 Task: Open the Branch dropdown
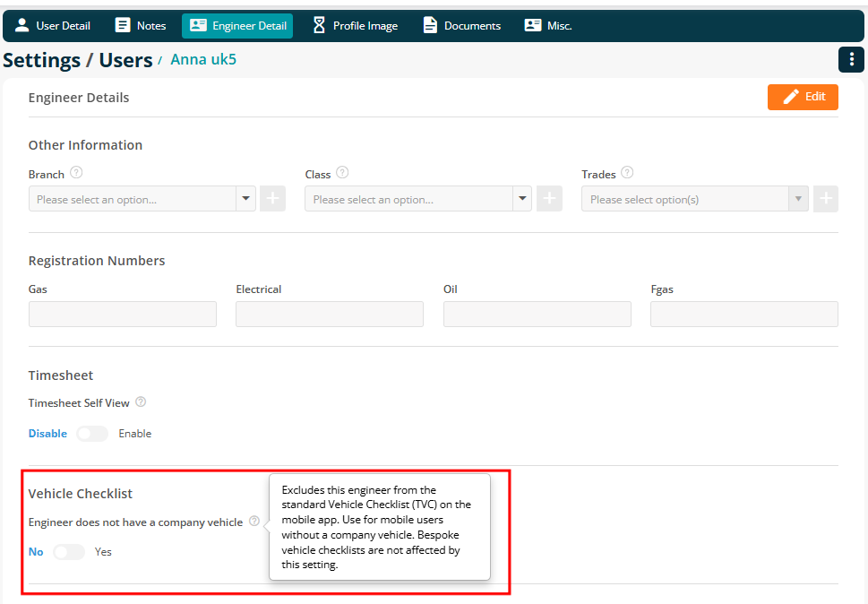142,199
